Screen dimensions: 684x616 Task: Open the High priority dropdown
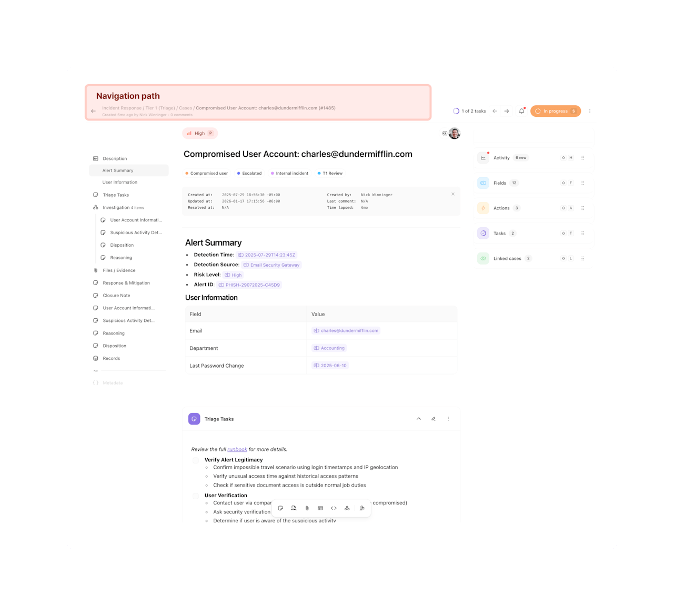point(200,133)
